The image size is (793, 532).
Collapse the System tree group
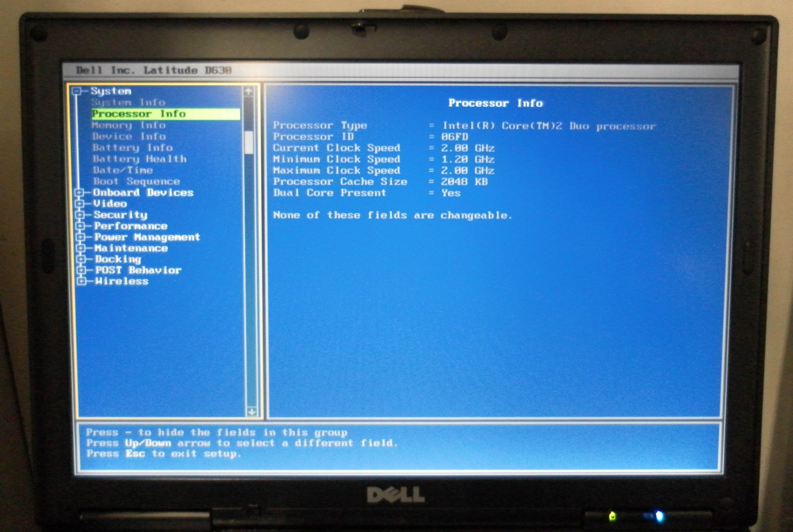(77, 91)
